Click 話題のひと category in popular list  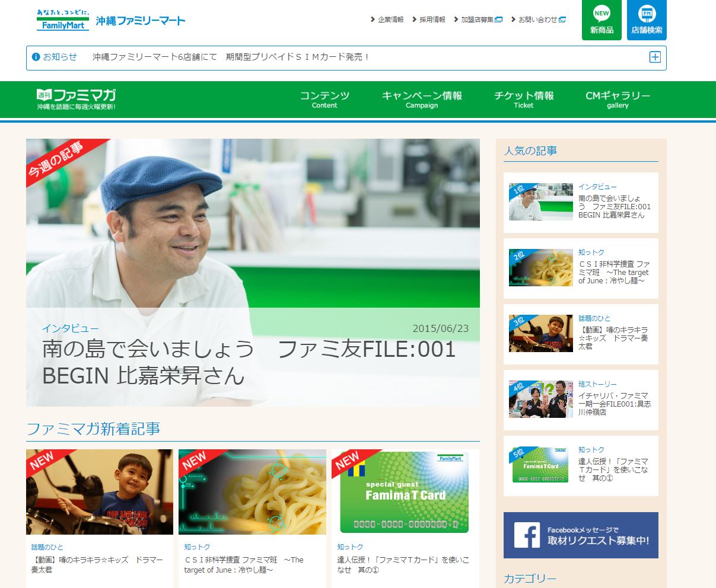(x=594, y=318)
